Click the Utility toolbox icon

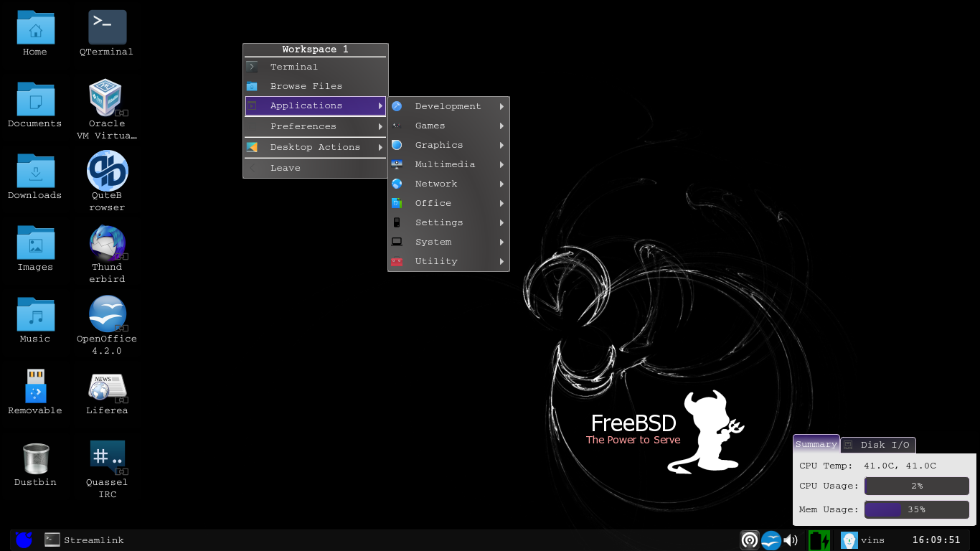tap(397, 262)
